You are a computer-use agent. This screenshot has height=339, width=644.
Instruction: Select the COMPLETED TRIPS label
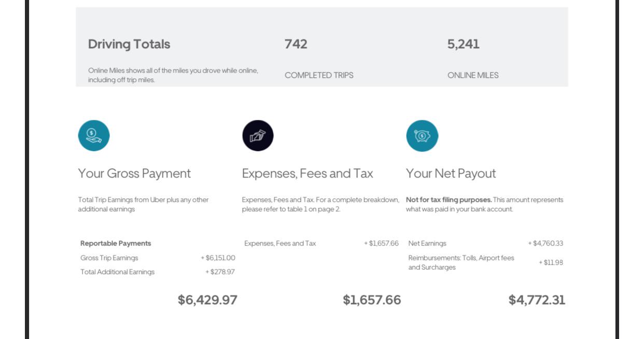click(x=319, y=75)
